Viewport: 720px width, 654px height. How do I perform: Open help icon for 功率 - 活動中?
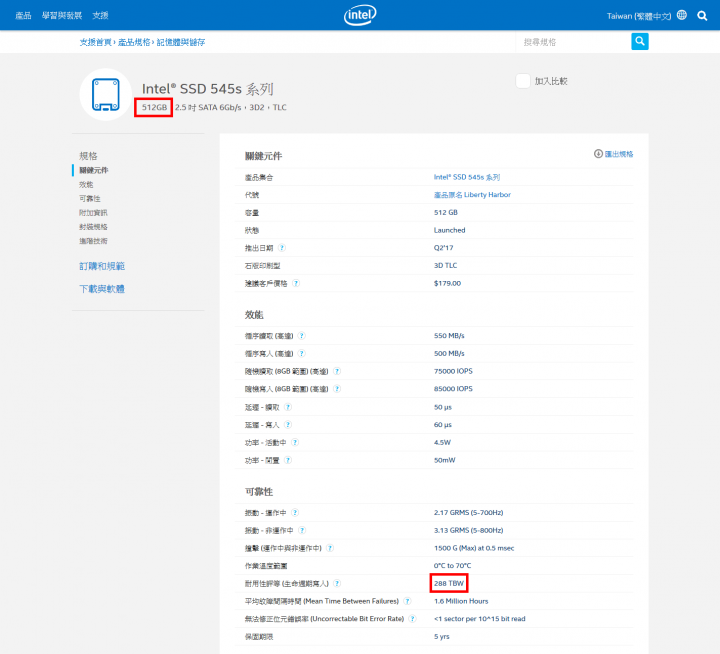(x=295, y=442)
